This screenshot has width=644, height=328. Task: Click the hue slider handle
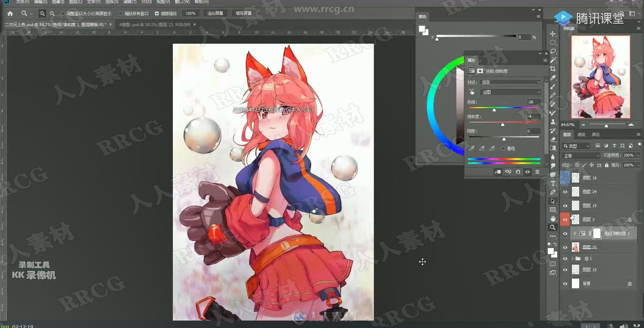(494, 110)
